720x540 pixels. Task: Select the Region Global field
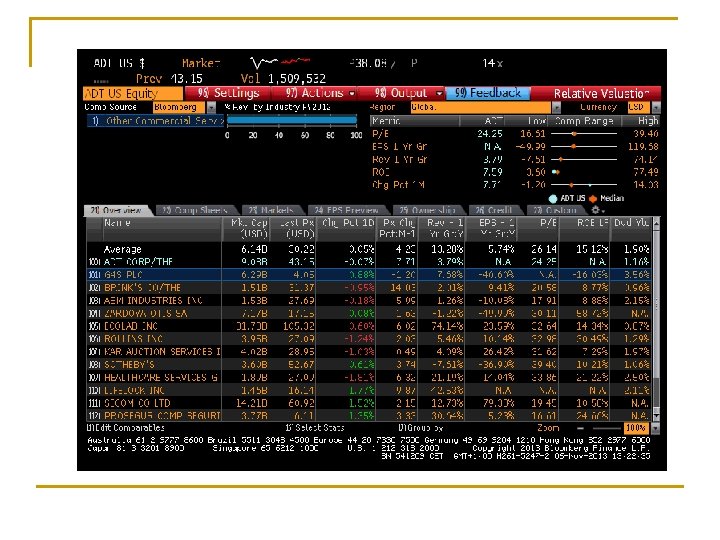[x=480, y=107]
